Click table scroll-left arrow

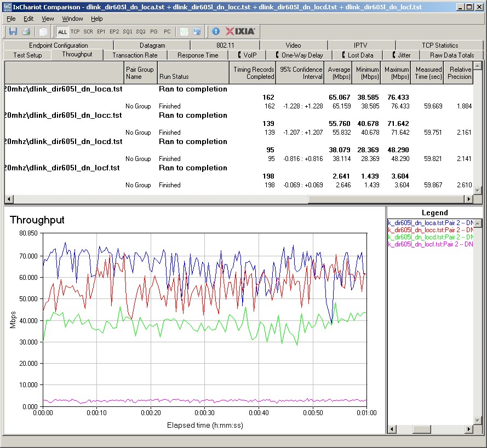pos(9,199)
